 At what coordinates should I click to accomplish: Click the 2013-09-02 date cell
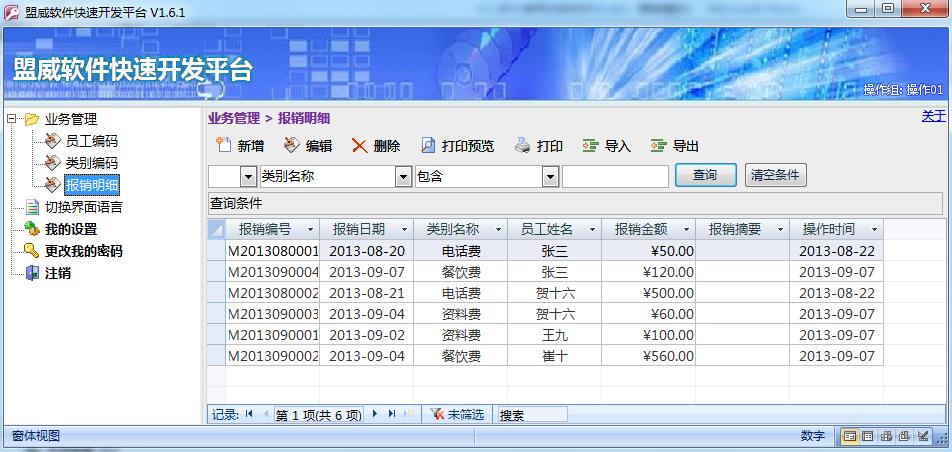click(367, 335)
